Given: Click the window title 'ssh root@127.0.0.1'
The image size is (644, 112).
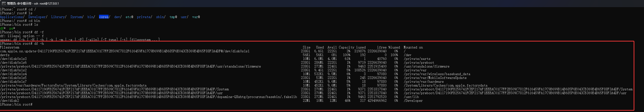Looking at the screenshot, I should [46, 4].
